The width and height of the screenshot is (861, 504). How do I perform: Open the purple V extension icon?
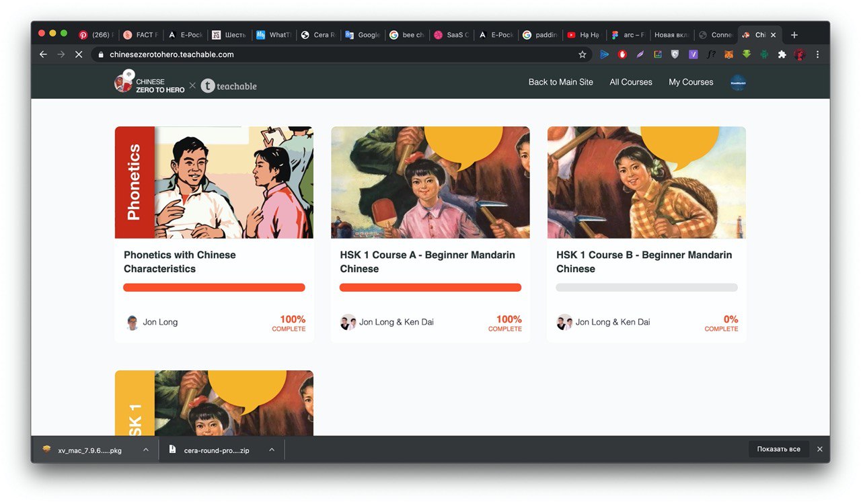(693, 54)
